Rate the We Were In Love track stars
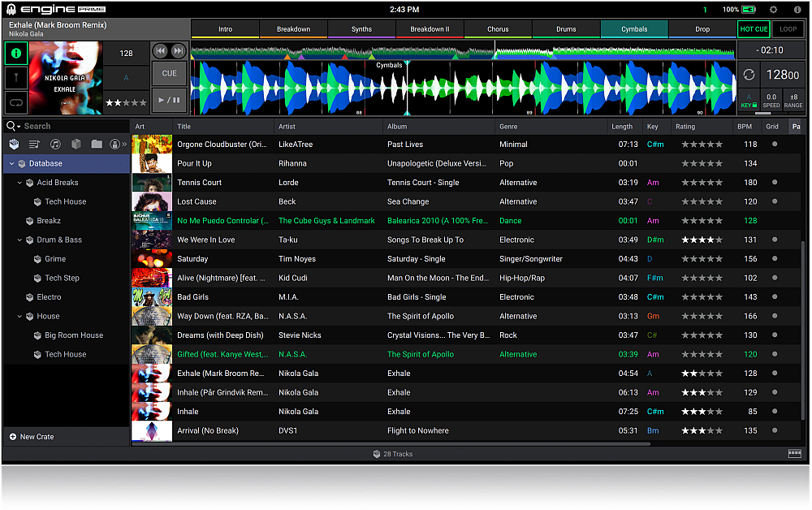This screenshot has height=510, width=812. point(702,240)
